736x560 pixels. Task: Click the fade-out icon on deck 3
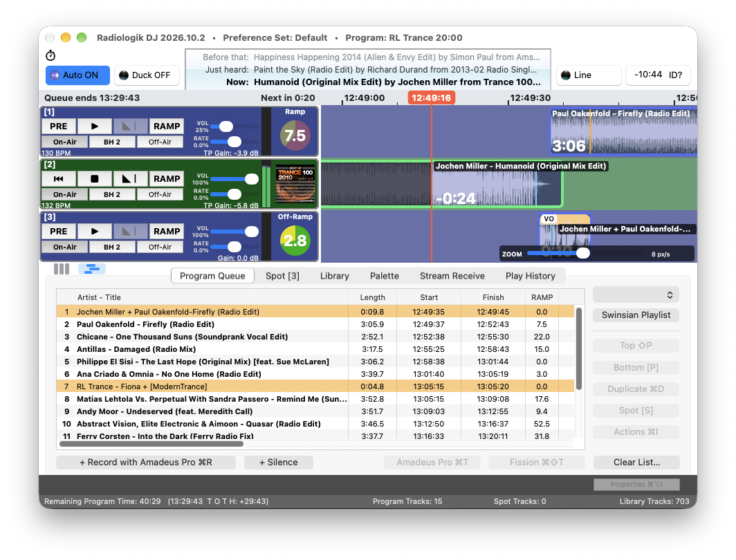point(130,231)
